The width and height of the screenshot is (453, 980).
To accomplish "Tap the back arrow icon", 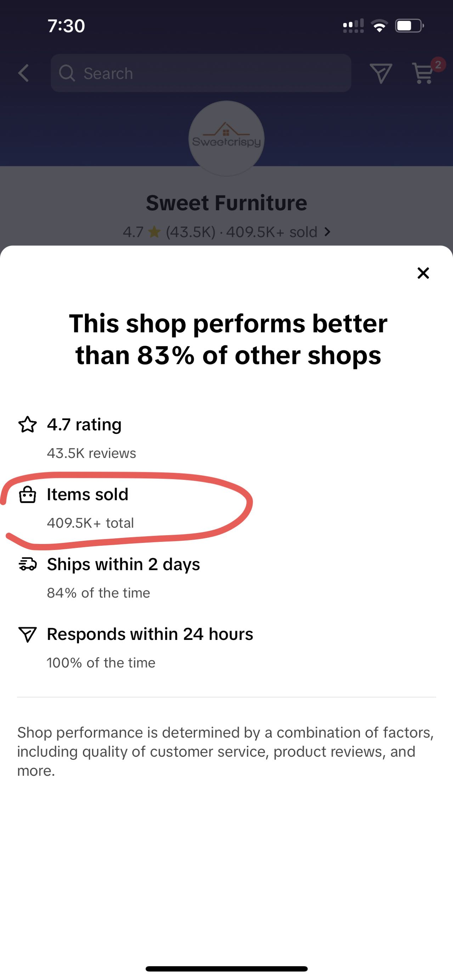I will (x=24, y=73).
